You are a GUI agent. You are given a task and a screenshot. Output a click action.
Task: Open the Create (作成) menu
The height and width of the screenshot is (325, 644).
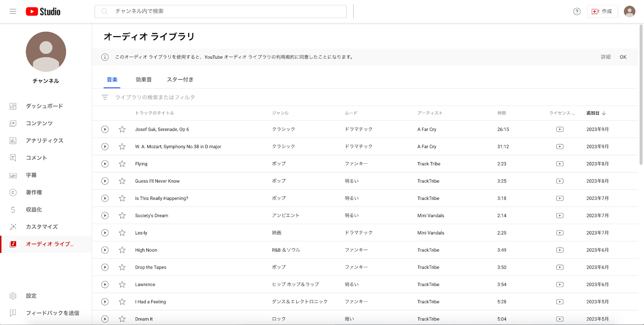click(602, 11)
